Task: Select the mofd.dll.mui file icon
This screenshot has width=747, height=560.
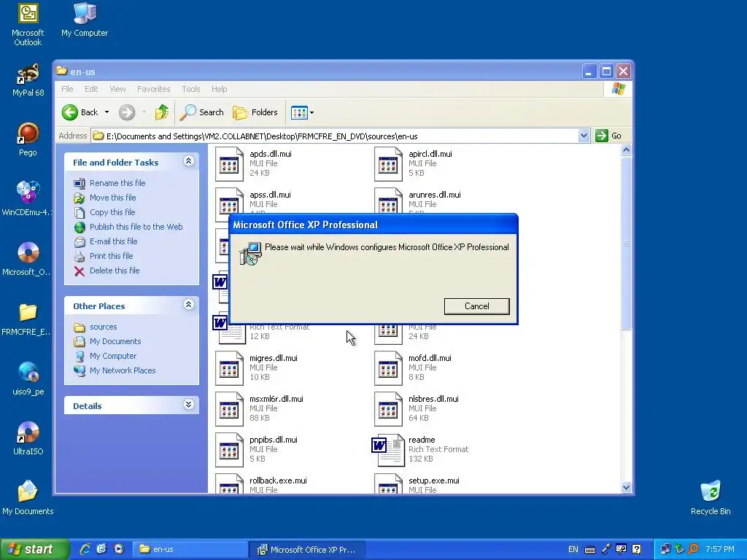Action: 388,368
